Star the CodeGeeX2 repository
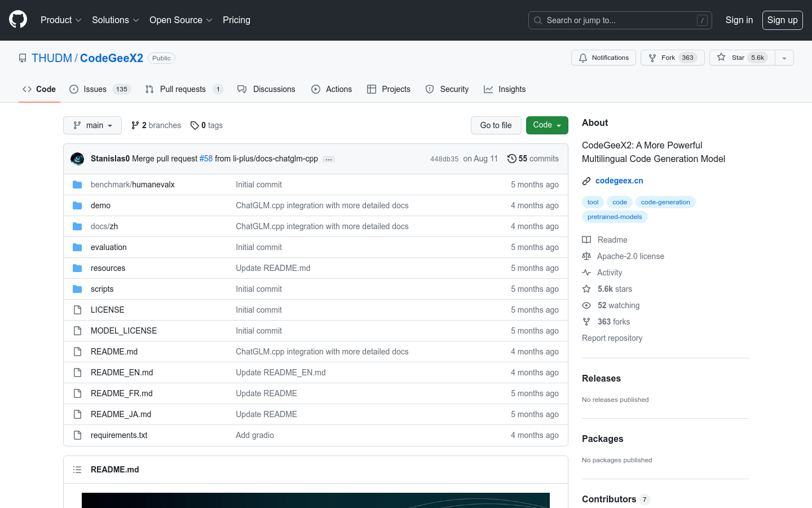This screenshot has width=812, height=508. pos(742,58)
